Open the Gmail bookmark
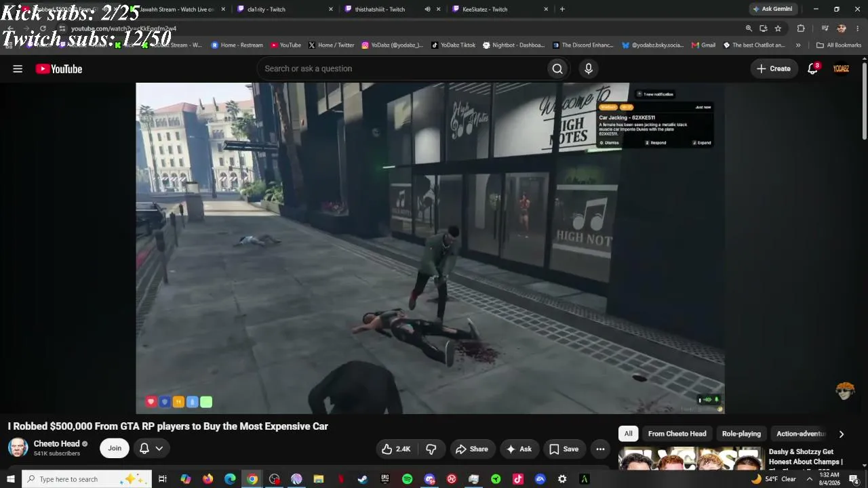The image size is (868, 488). (x=703, y=45)
